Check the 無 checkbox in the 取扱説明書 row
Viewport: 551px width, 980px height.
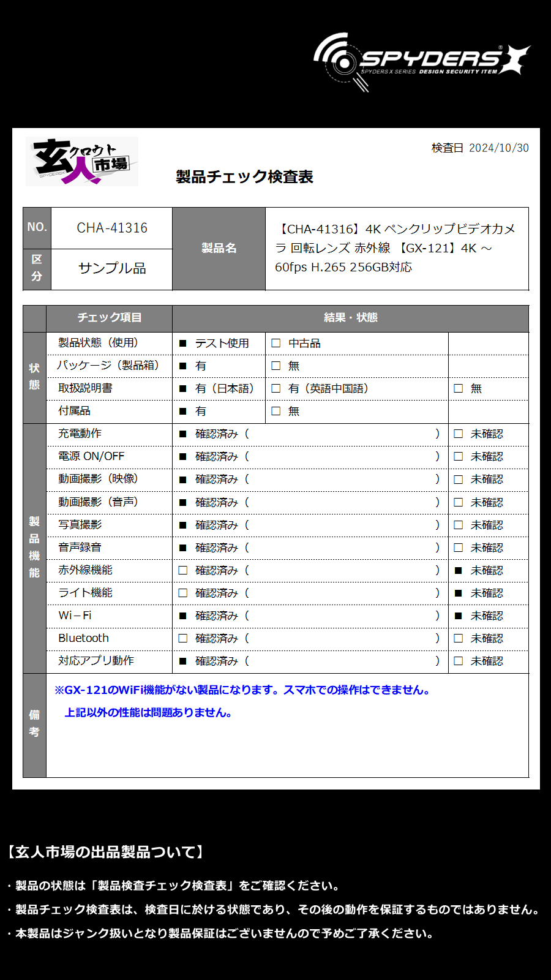coord(459,388)
